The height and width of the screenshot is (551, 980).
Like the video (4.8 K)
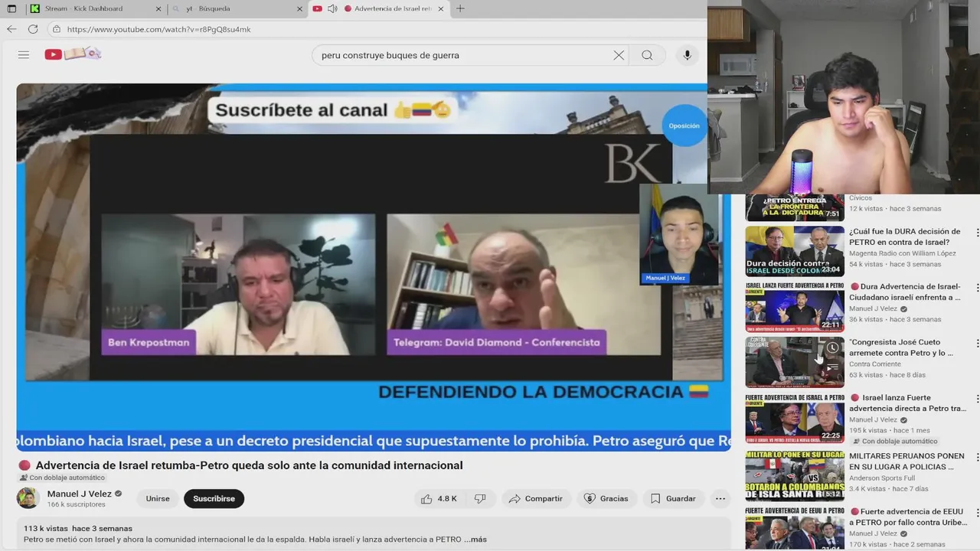(439, 499)
